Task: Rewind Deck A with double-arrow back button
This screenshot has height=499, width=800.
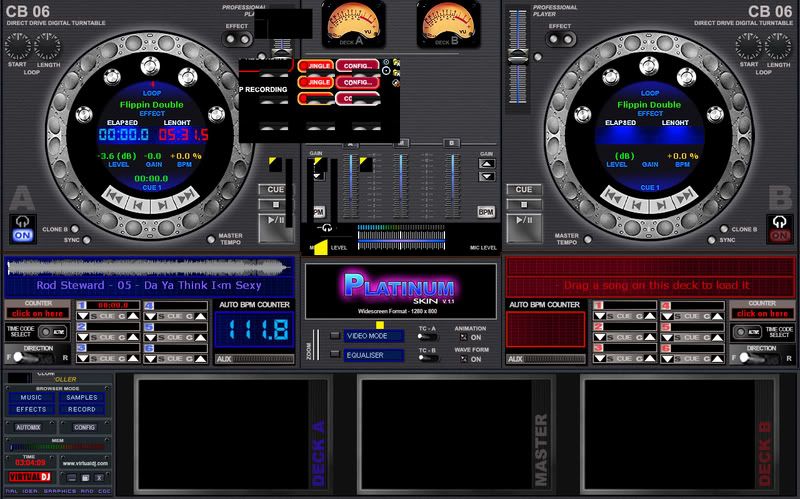Action: pyautogui.click(x=116, y=196)
